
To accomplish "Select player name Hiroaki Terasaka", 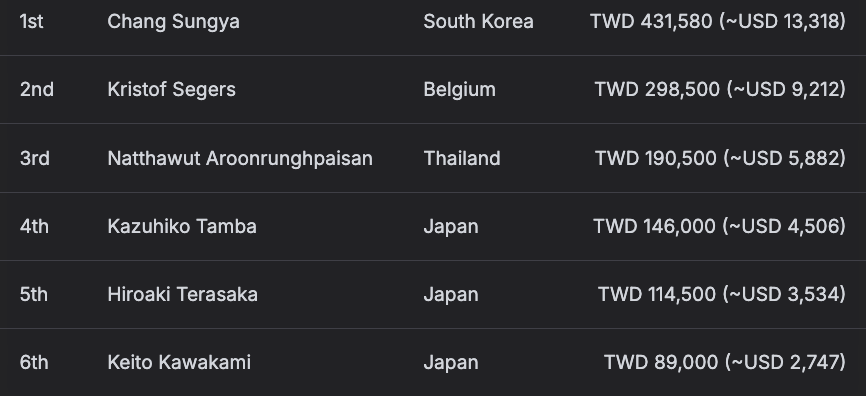I will pos(183,294).
